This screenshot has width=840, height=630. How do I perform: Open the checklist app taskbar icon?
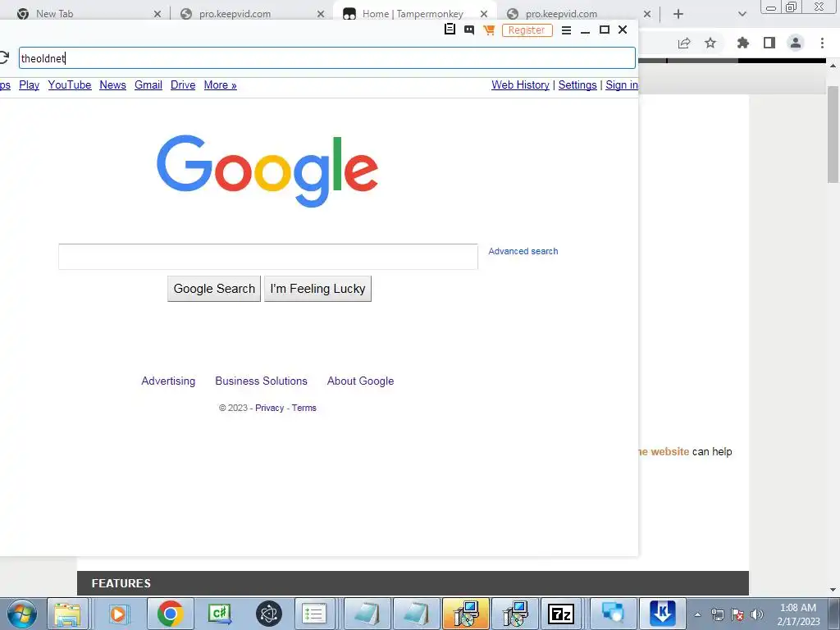point(314,614)
